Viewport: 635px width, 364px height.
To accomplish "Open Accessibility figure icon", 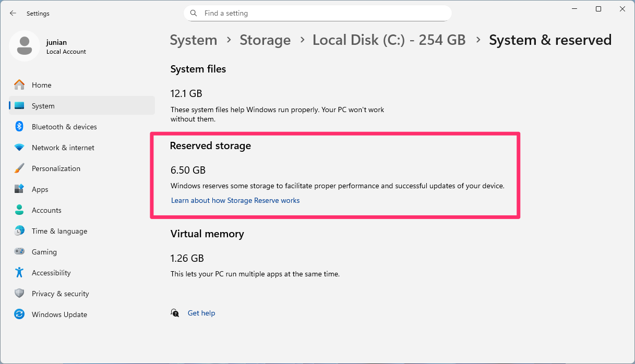I will (19, 273).
